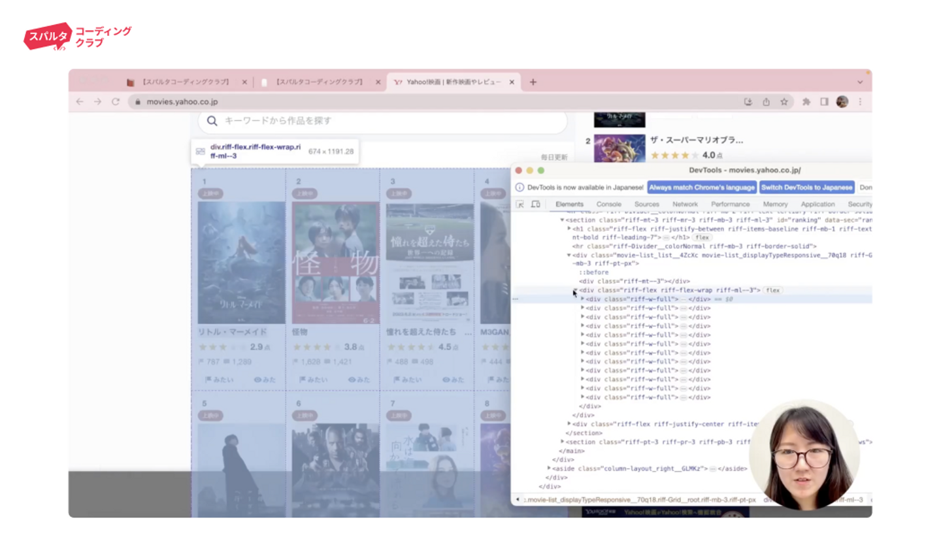Click the browser Forward arrow

(x=97, y=102)
